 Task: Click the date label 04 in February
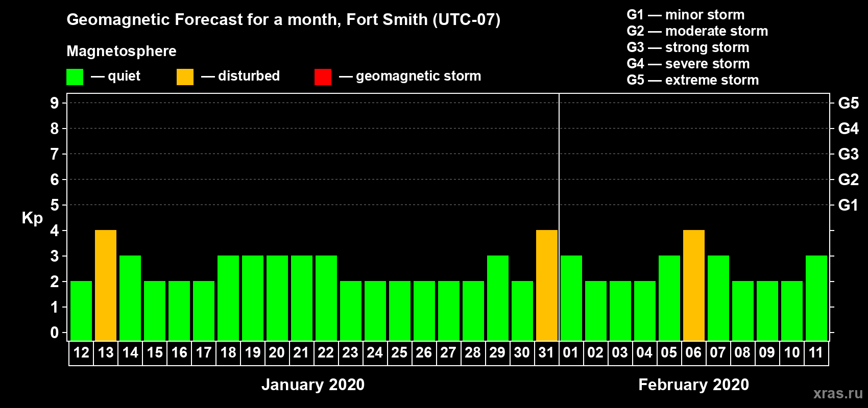645,353
